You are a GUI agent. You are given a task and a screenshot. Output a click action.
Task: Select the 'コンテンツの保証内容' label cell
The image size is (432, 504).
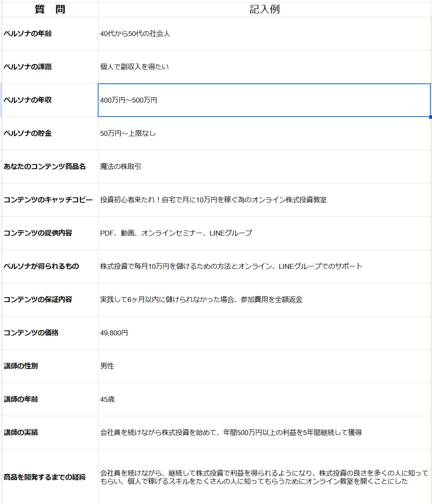click(x=50, y=300)
